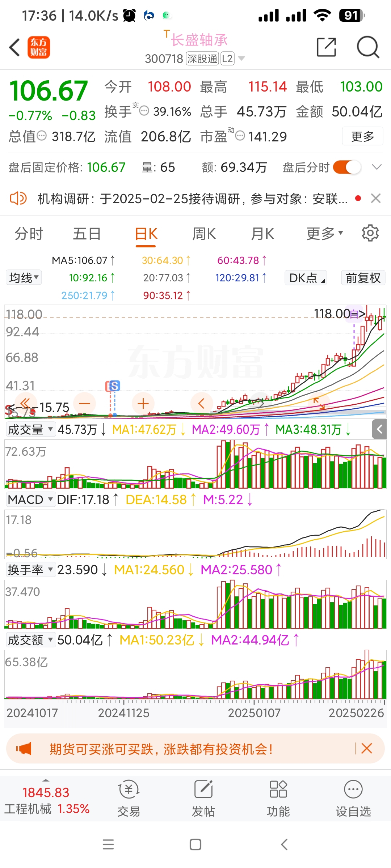
Task: Open futures promotion banner text
Action: [161, 749]
